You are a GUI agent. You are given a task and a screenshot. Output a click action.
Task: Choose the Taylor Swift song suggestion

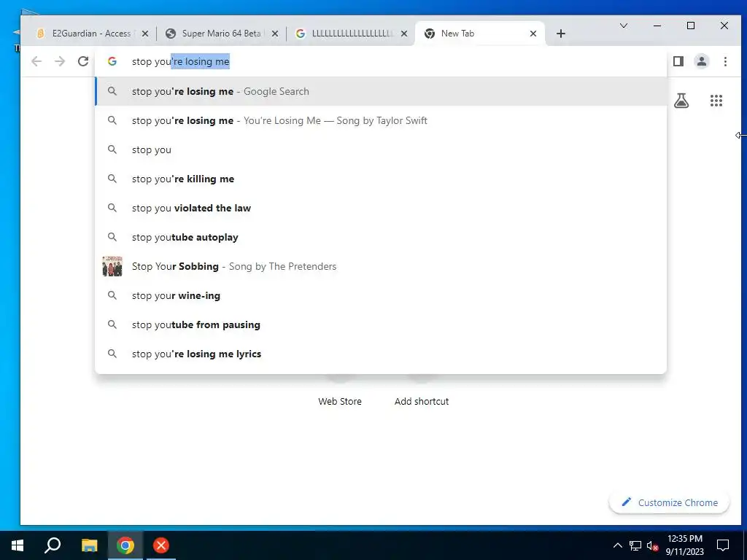click(381, 120)
